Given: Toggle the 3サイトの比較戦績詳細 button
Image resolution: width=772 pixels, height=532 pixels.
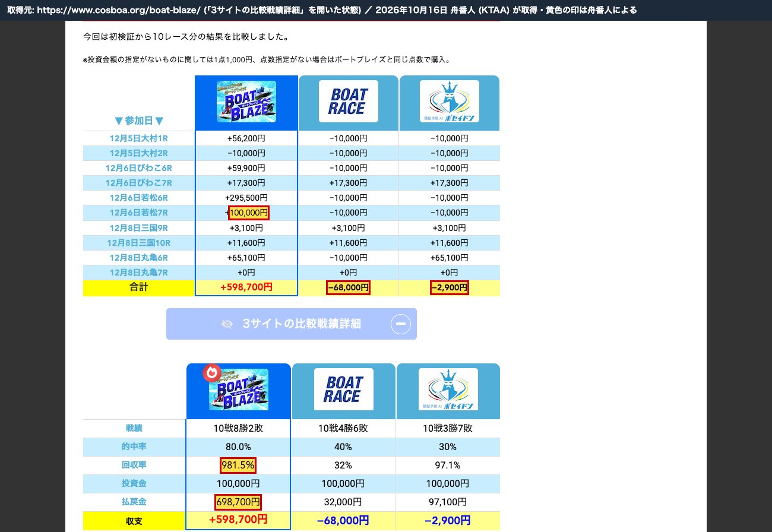Looking at the screenshot, I should tap(292, 324).
